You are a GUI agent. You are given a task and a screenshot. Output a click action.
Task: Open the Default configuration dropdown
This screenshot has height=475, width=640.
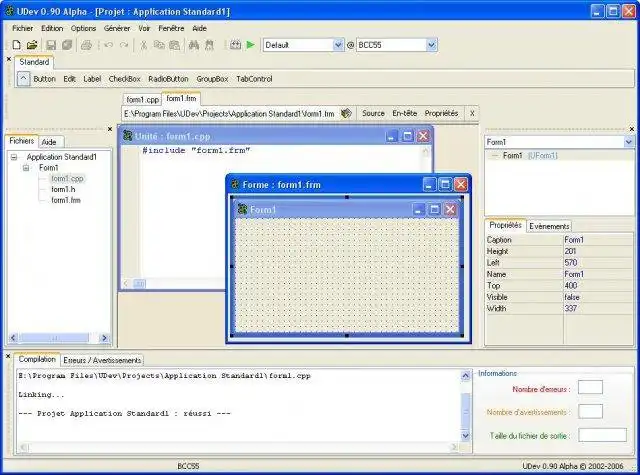click(x=338, y=45)
